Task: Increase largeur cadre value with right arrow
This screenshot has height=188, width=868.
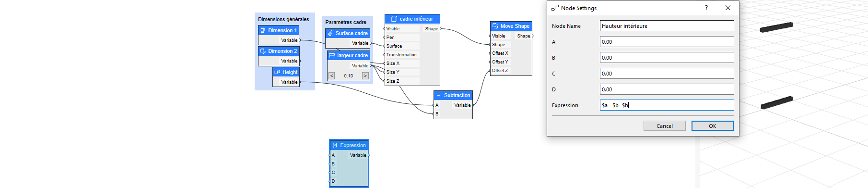Action: (365, 76)
